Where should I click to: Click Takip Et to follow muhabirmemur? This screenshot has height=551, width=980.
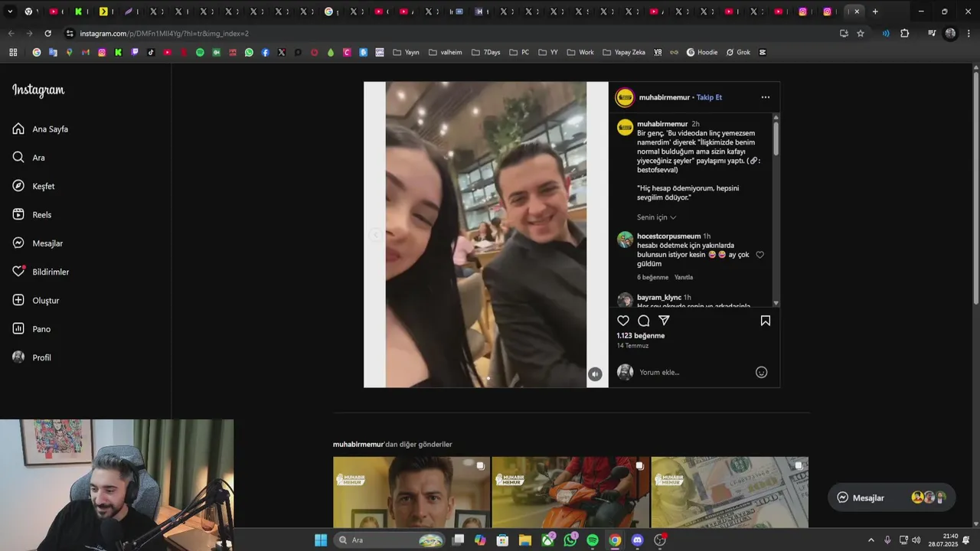[709, 97]
